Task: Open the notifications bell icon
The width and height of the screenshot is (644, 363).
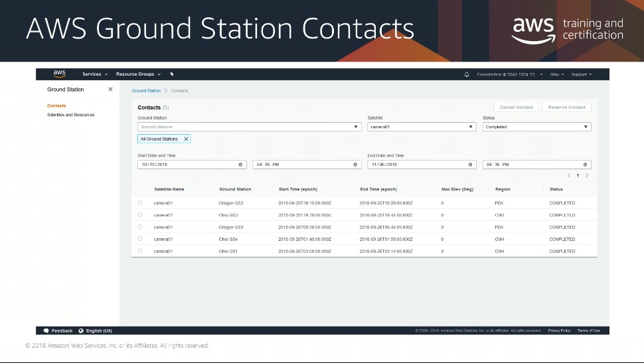Action: [467, 74]
